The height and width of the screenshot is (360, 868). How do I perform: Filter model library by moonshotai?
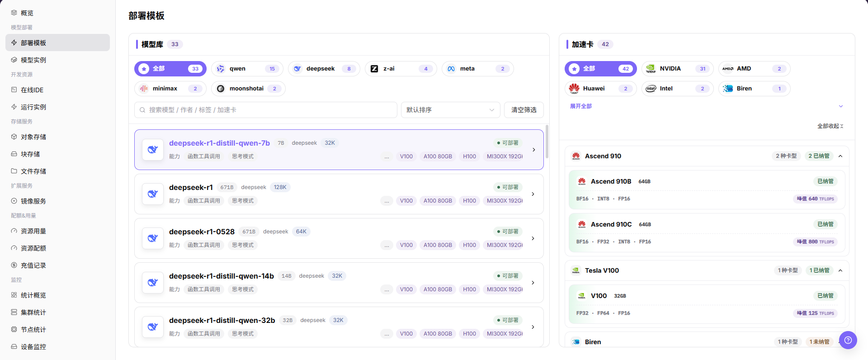point(248,89)
